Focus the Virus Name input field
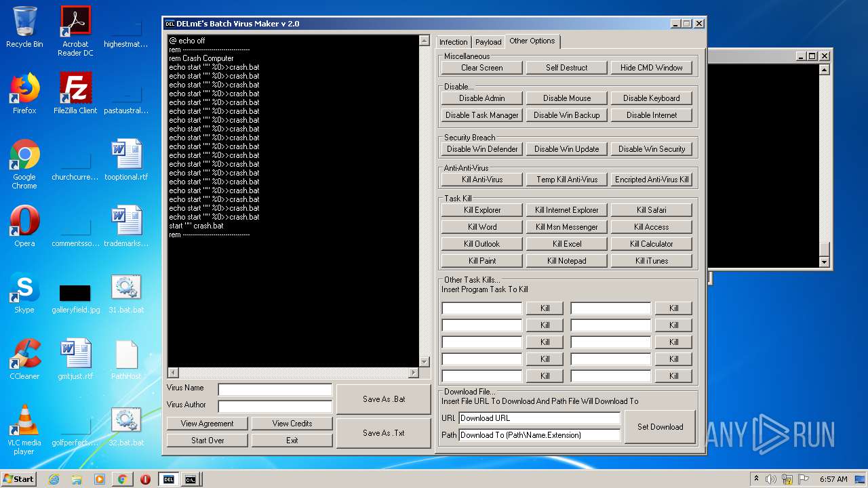Viewport: 868px width, 488px height. (275, 390)
